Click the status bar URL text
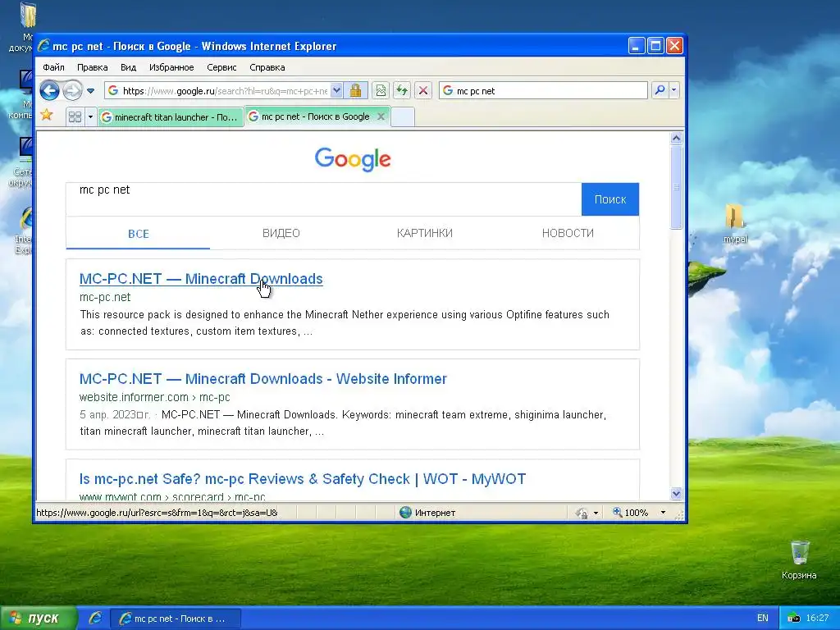The image size is (840, 630). [157, 513]
